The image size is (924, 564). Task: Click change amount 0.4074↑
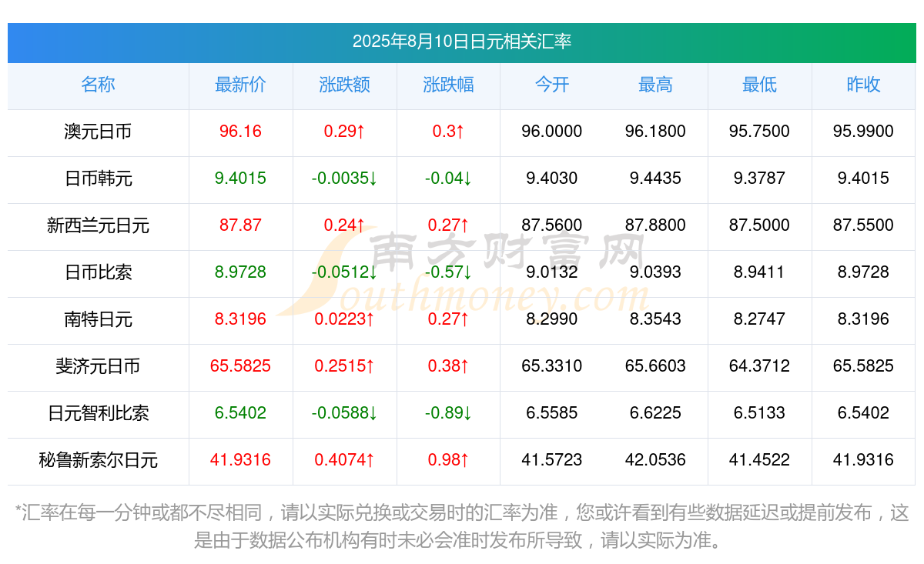pyautogui.click(x=344, y=460)
